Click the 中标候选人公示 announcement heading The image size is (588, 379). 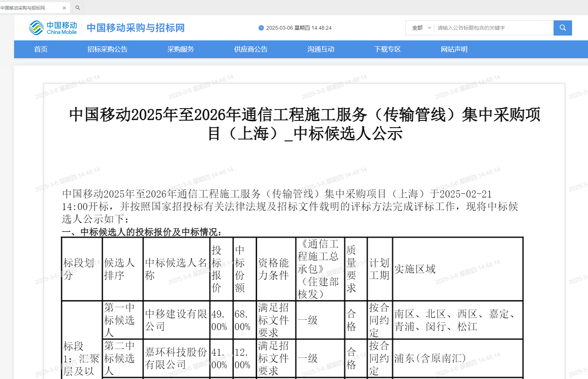(305, 124)
